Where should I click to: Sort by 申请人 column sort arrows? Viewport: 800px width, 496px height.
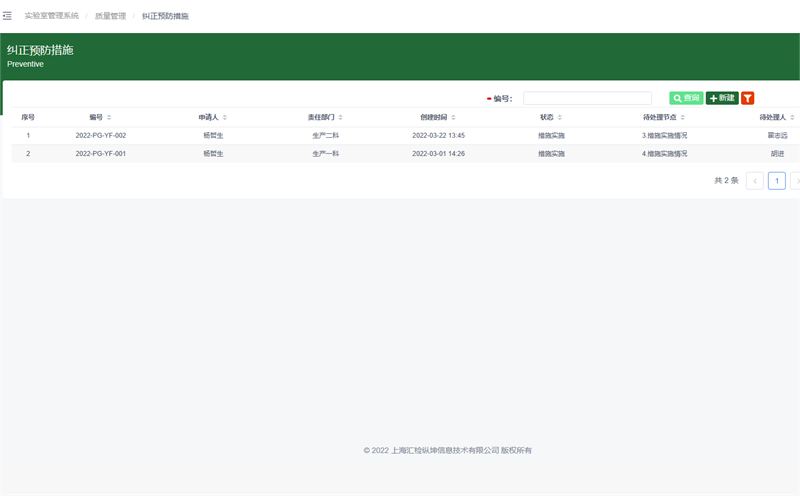(x=225, y=118)
